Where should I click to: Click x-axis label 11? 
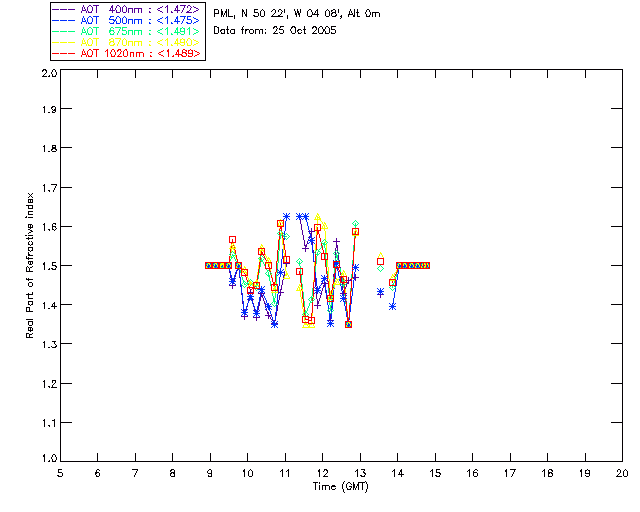click(285, 473)
